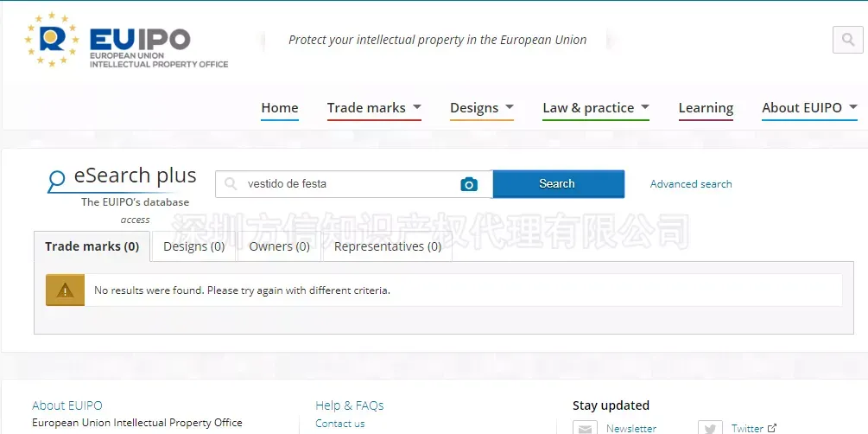Click the camera image search icon
Screen dimensions: 868x434
[x=469, y=184]
